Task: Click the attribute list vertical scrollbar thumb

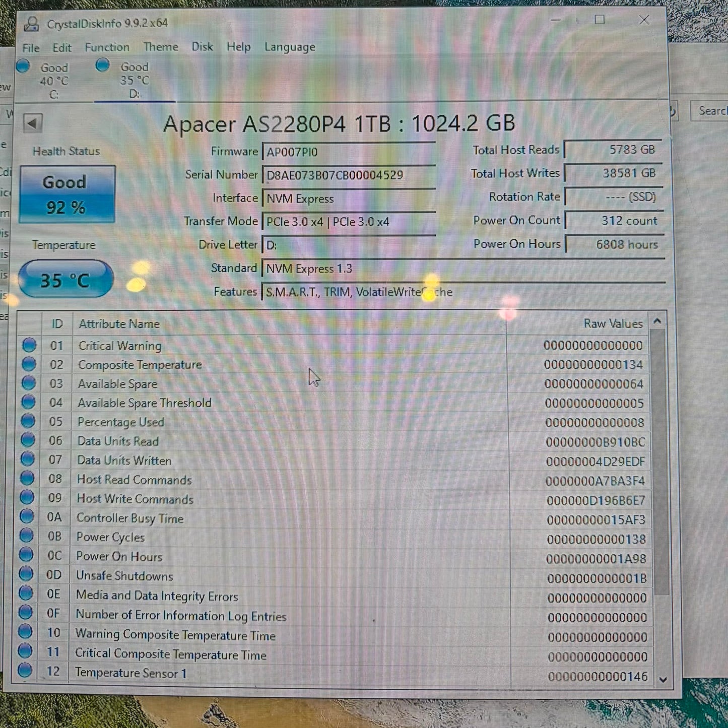Action: point(660,461)
